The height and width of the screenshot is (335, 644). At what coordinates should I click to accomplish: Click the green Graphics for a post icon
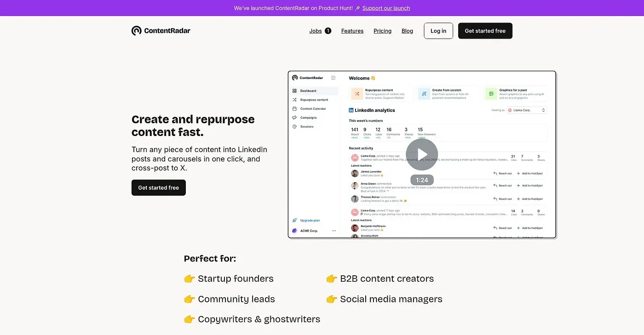pos(491,93)
